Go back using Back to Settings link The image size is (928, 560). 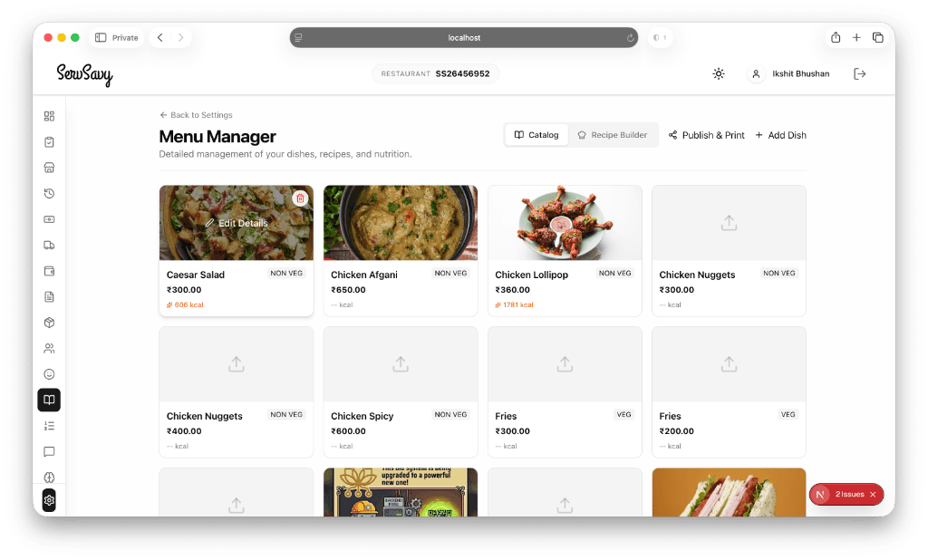point(196,115)
